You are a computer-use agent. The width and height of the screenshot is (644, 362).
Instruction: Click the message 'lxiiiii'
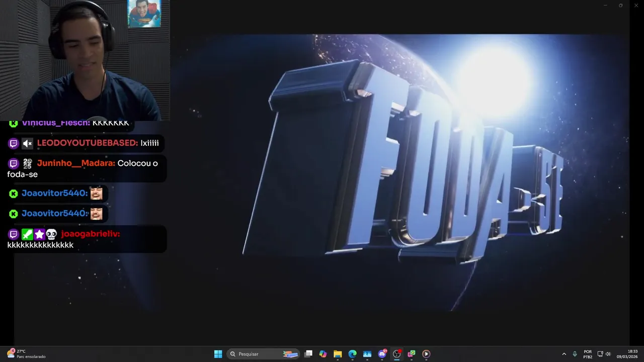149,143
